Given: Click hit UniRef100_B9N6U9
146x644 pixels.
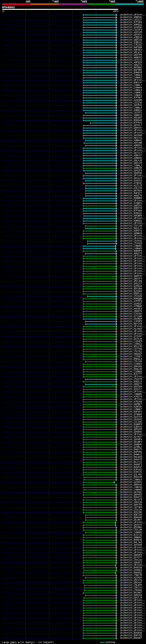Looking at the screenshot, I should click(x=131, y=72).
